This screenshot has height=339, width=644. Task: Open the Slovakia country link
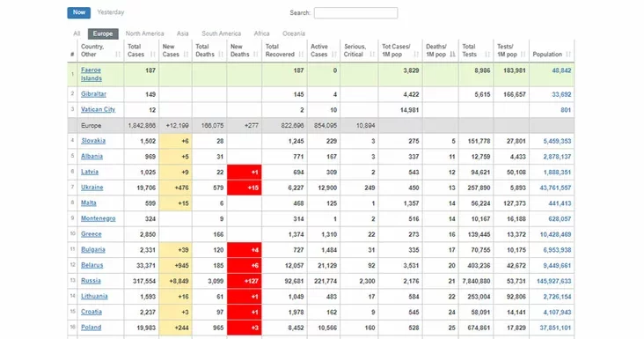(93, 141)
